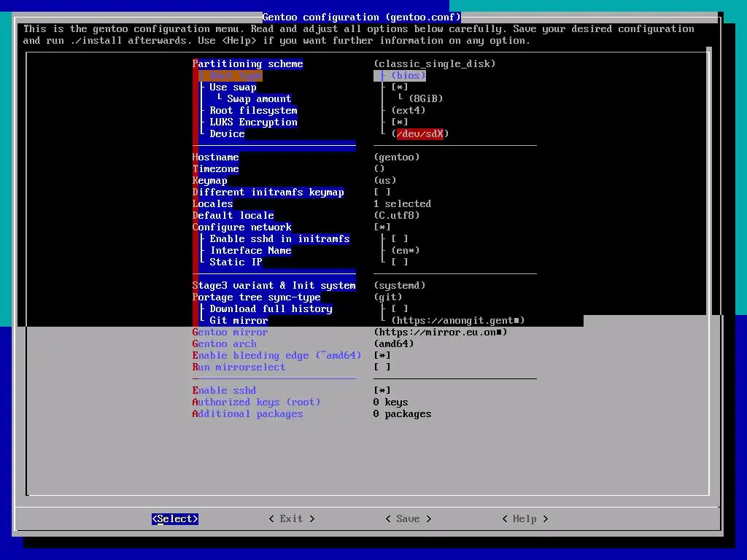
Task: Select Portage tree sync-type entry
Action: click(x=256, y=297)
